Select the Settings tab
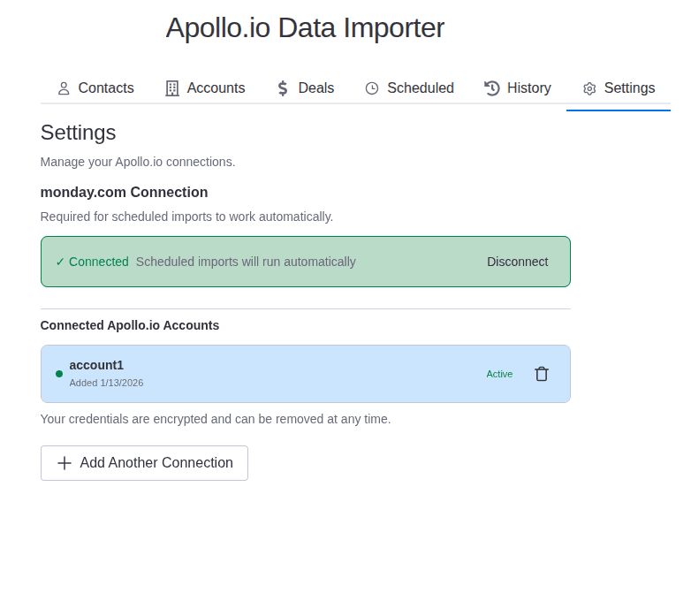691x616 pixels. [619, 88]
